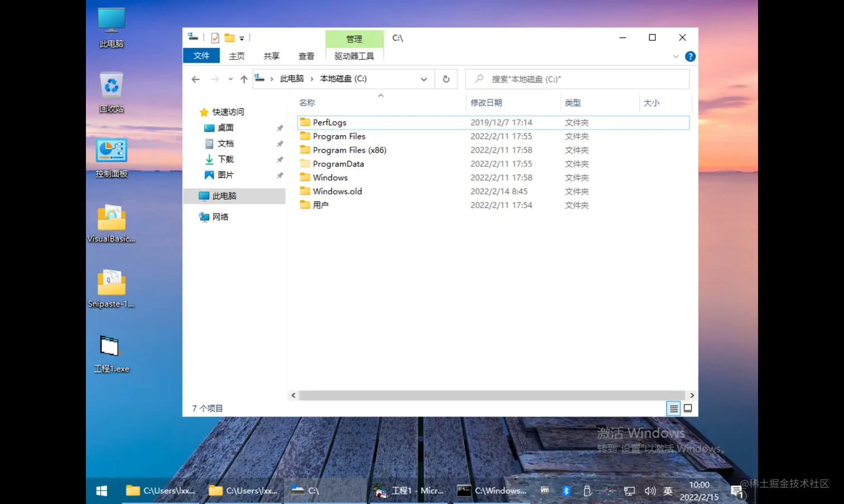Go back using the back arrow
This screenshot has width=844, height=504.
[195, 79]
